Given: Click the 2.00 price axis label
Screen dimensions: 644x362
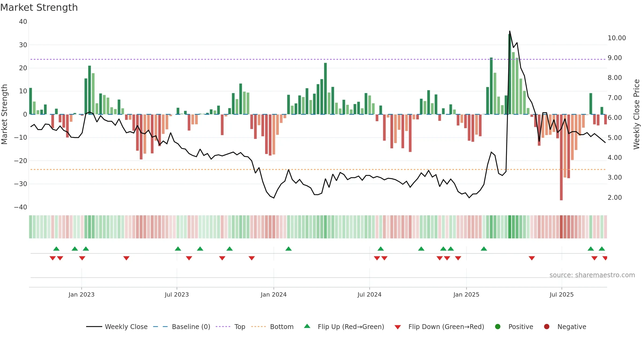Looking at the screenshot, I should coord(615,198).
